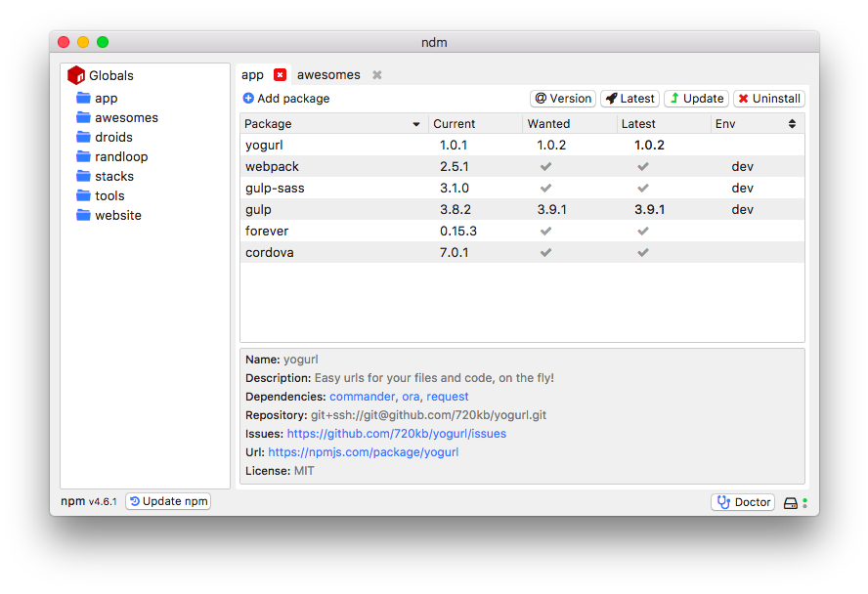Click the app folder icon in sidebar

point(84,98)
